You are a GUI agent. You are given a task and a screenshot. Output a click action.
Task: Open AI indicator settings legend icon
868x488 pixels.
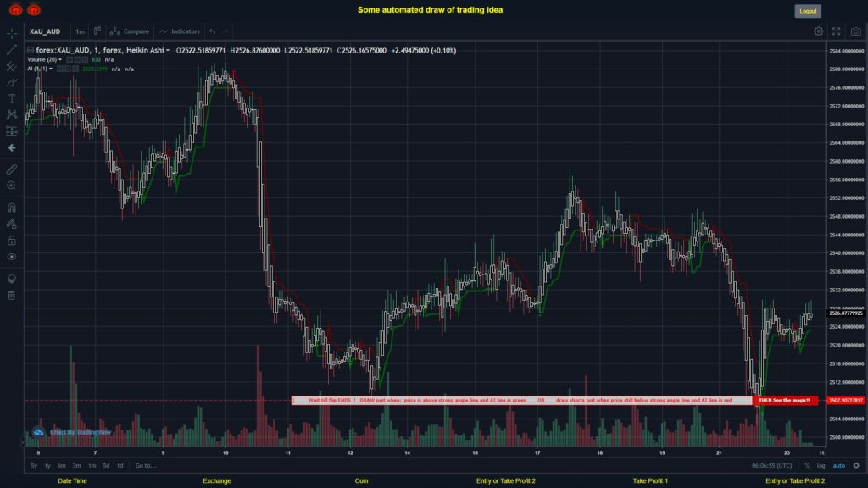point(68,69)
